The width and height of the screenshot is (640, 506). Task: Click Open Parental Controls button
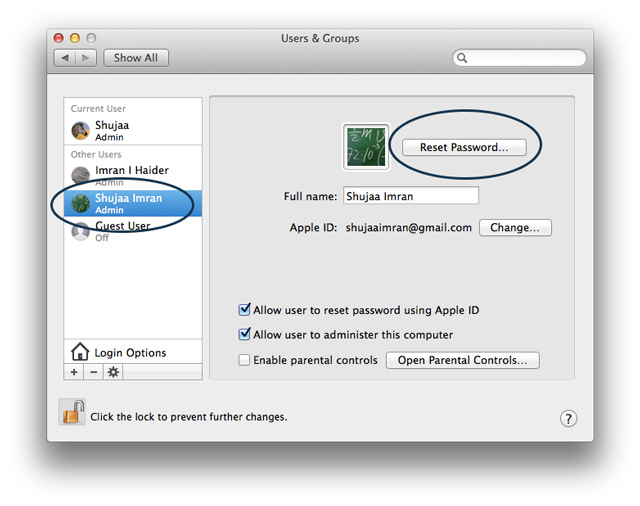(463, 360)
